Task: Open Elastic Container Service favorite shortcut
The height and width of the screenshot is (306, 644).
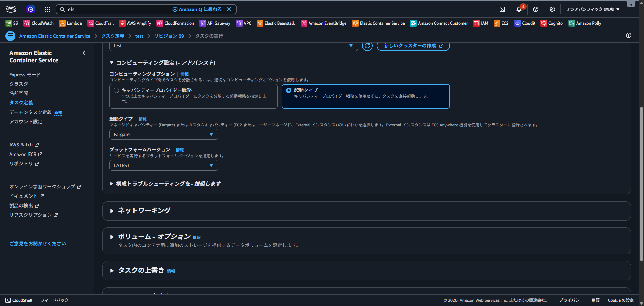Action: pyautogui.click(x=378, y=23)
